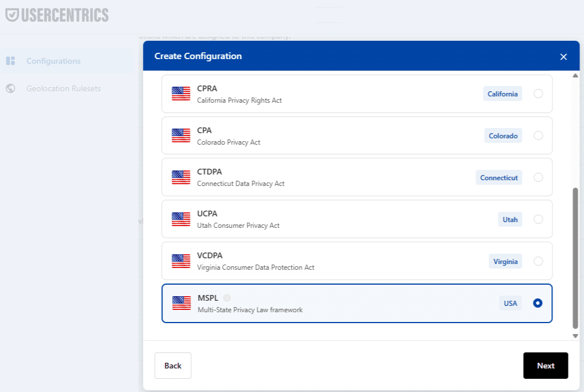Click scrollbar up arrow in dialog
The height and width of the screenshot is (392, 584).
(x=575, y=76)
